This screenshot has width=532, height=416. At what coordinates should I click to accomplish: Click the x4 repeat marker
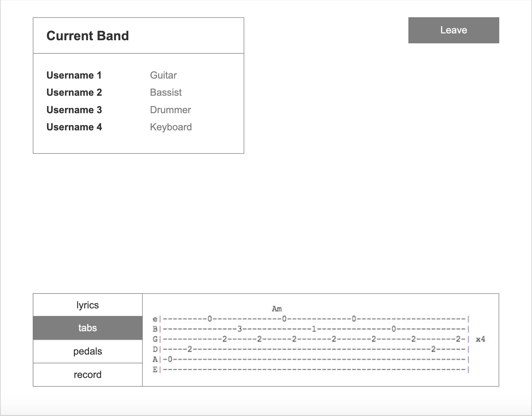pos(480,339)
